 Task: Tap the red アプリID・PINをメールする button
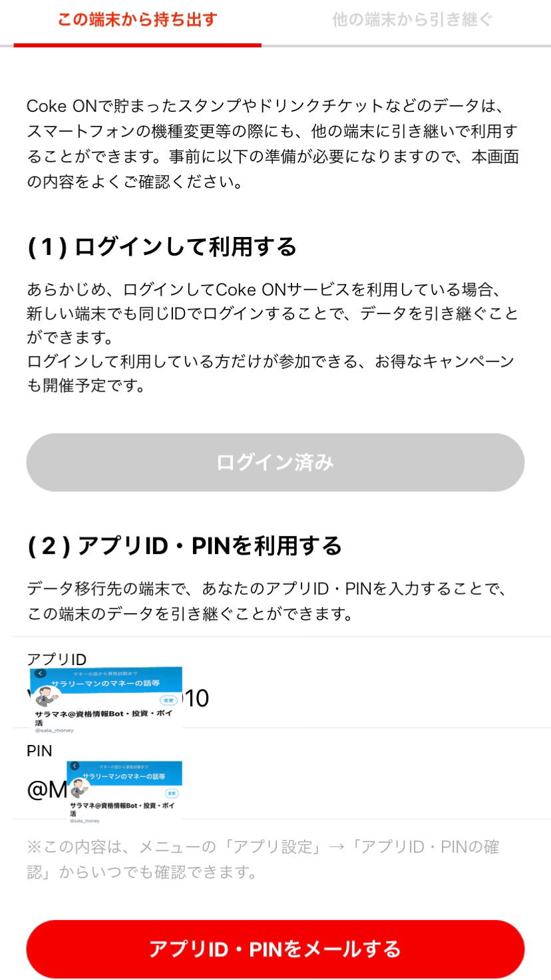click(x=275, y=949)
